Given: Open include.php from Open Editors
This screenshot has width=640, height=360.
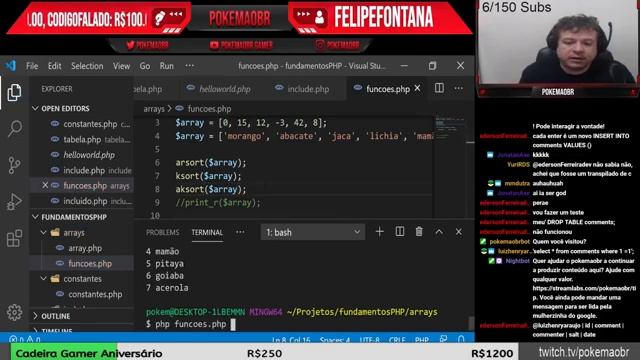Looking at the screenshot, I should click(82, 170).
